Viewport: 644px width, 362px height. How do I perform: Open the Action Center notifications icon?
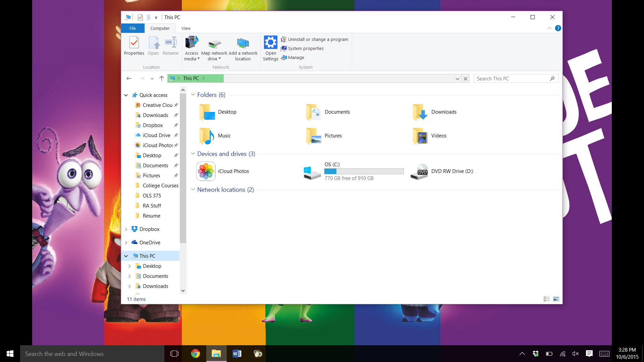pyautogui.click(x=589, y=354)
